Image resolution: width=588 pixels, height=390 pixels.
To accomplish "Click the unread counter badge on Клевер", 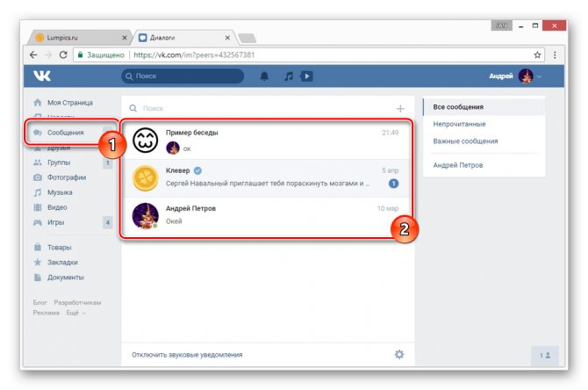I will coord(393,184).
